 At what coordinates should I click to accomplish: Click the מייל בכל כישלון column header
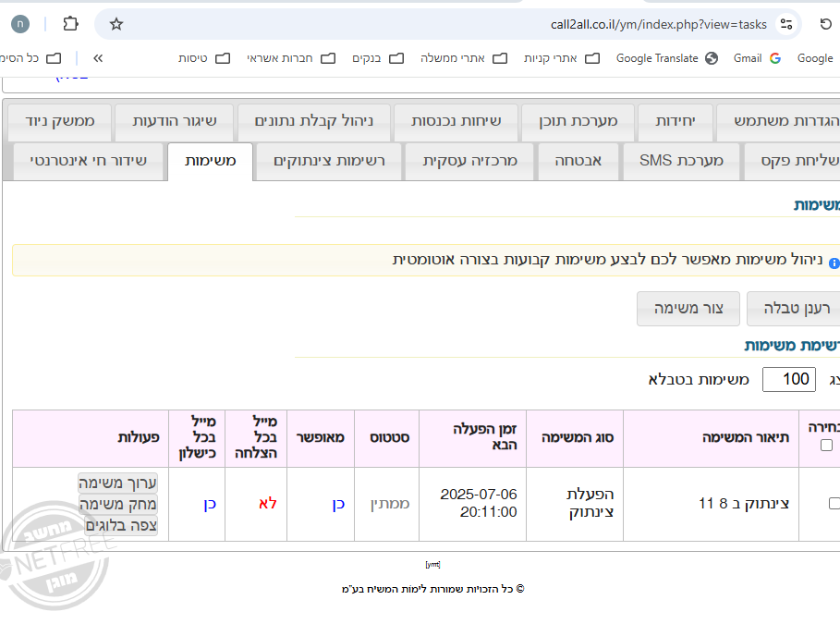pos(197,438)
